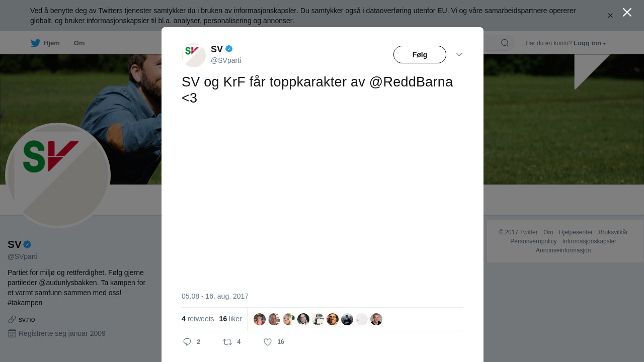Viewport: 644px width, 362px height.
Task: Click the Twitter bird Hjem icon
Action: tap(35, 43)
